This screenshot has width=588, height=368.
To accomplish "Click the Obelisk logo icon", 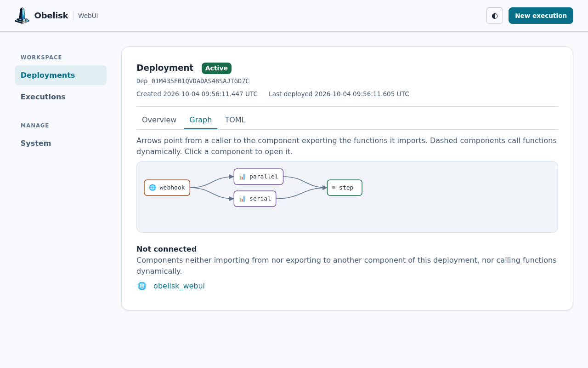I will click(22, 16).
